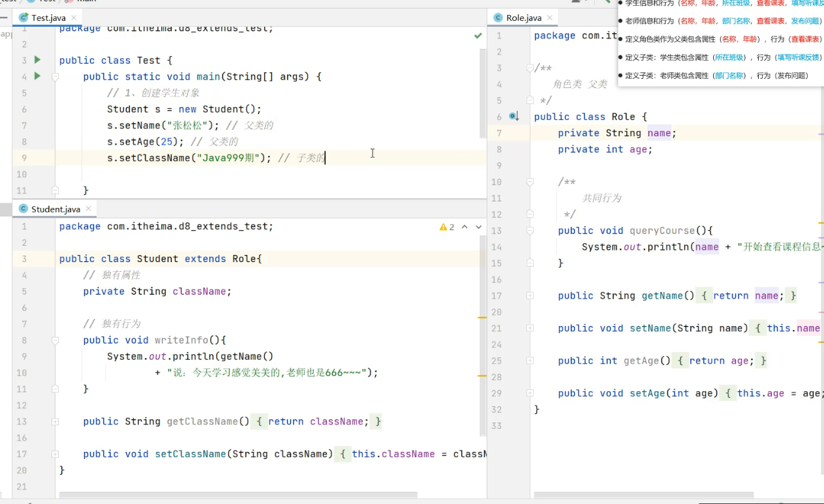Image resolution: width=824 pixels, height=504 pixels.
Task: Collapse the class Javadoc comment in Role.java
Action: (530, 68)
